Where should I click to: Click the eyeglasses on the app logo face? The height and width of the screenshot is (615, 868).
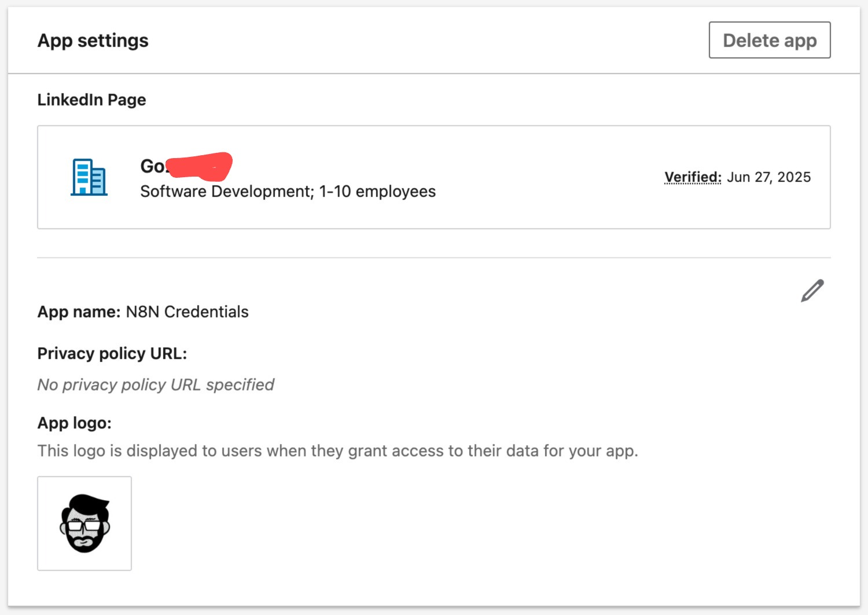tap(84, 526)
